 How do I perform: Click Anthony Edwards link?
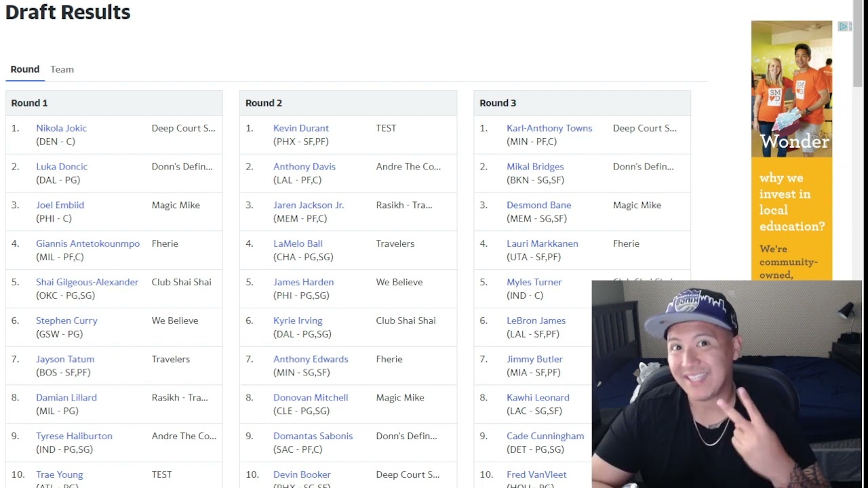(311, 360)
